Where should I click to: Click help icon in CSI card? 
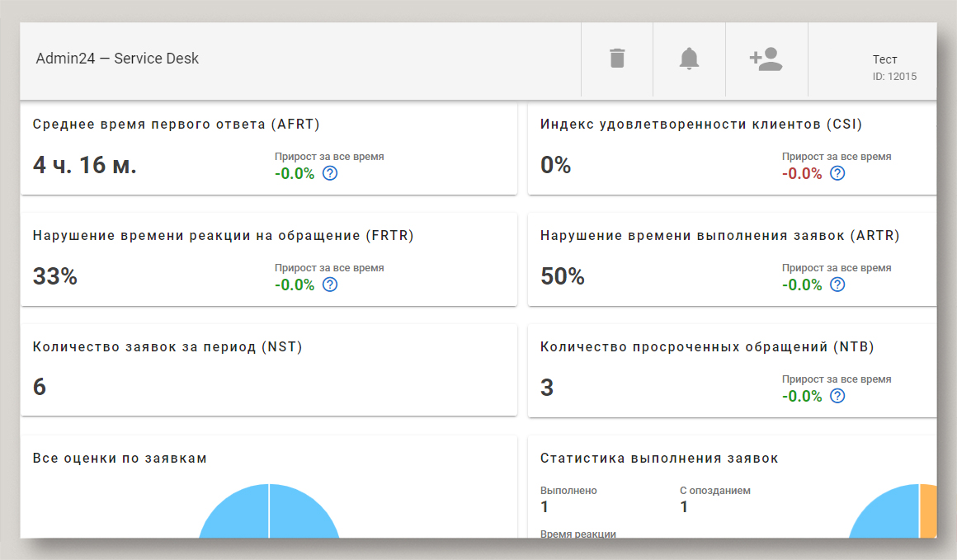(x=837, y=173)
